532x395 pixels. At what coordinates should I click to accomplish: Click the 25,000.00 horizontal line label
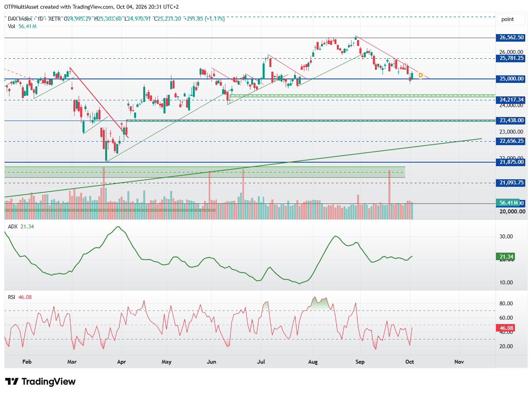point(511,79)
